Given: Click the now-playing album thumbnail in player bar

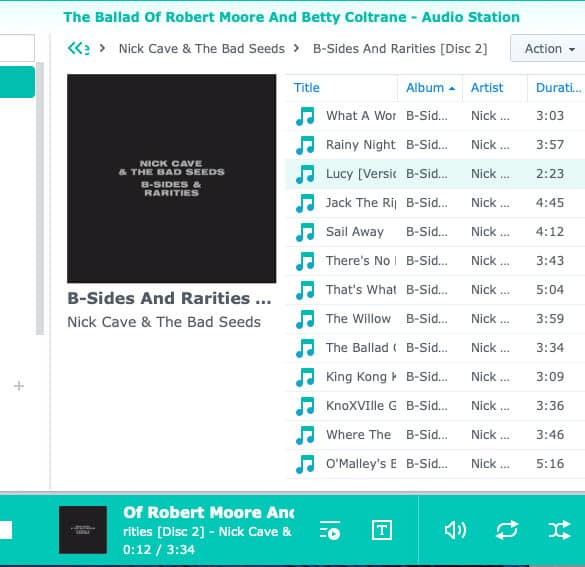Looking at the screenshot, I should [83, 530].
